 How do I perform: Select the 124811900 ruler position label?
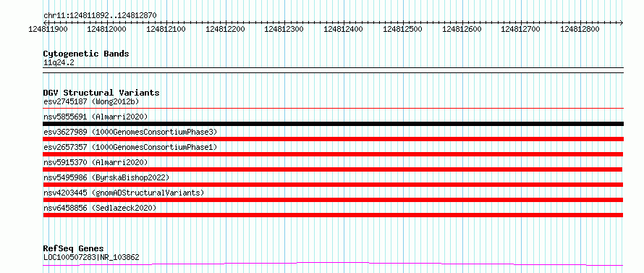[x=48, y=29]
